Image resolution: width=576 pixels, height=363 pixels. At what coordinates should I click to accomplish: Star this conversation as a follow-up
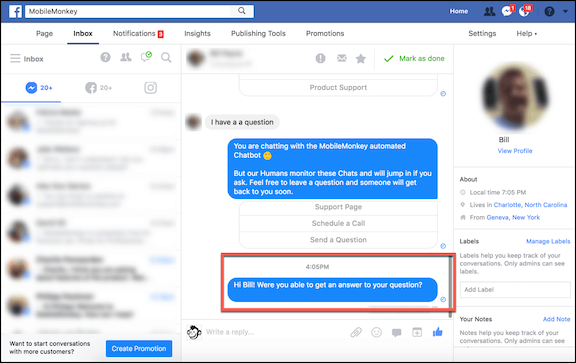pyautogui.click(x=361, y=59)
